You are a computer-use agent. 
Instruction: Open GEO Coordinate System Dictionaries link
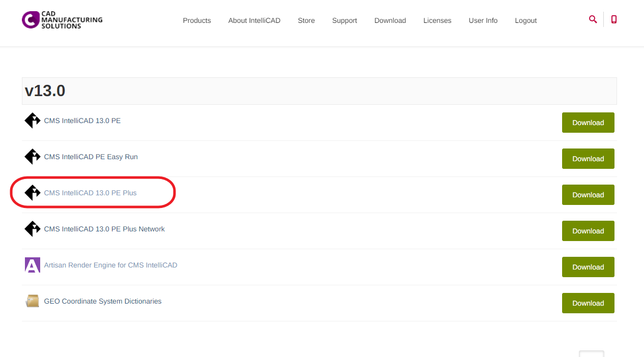[103, 301]
